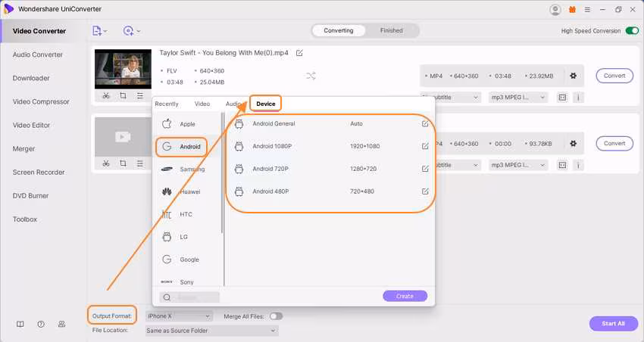Click Convert button for Taylor Swift video

point(614,76)
